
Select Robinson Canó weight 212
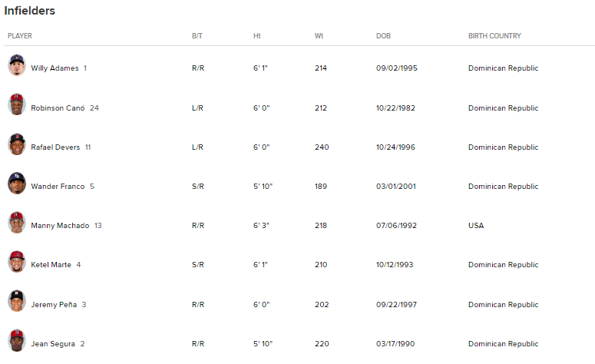tap(321, 108)
